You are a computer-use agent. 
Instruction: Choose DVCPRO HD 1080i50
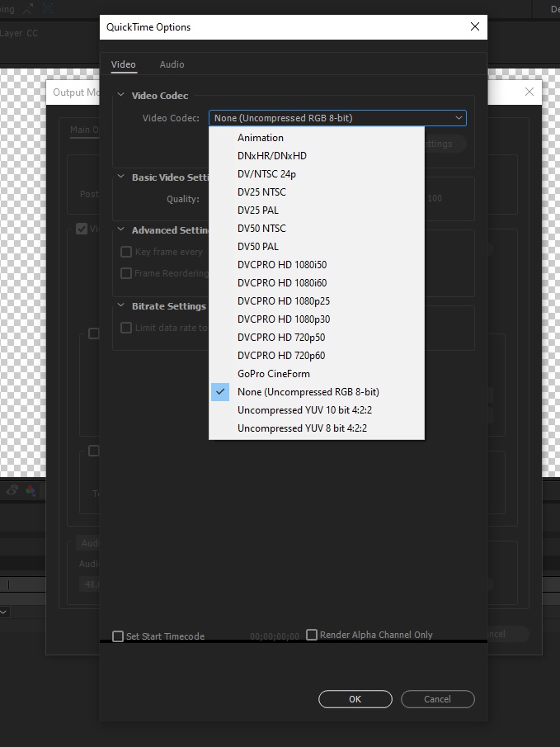click(317, 264)
